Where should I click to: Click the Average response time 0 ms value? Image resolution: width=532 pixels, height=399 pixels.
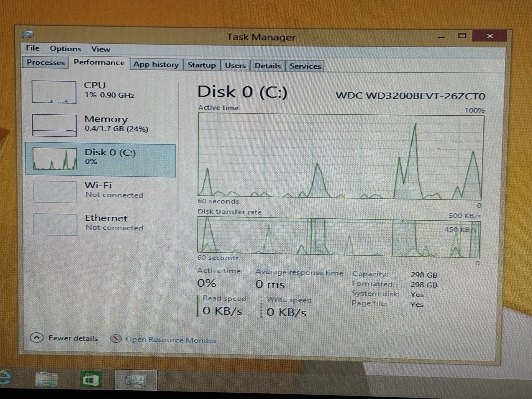(x=270, y=284)
